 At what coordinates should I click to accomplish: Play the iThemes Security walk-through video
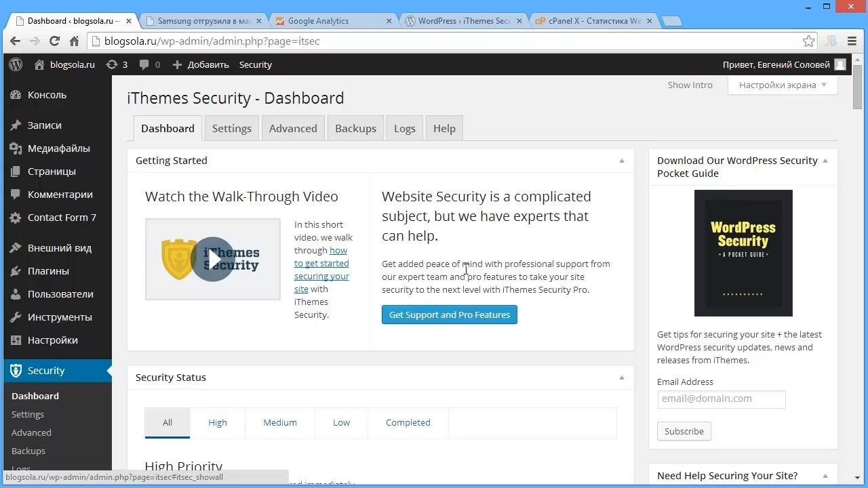coord(212,259)
